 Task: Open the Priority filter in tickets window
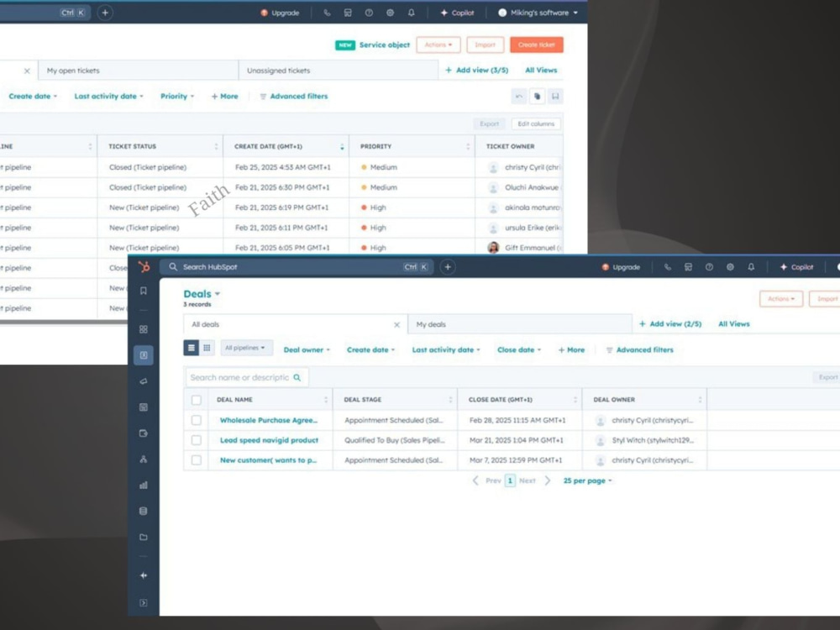pyautogui.click(x=177, y=97)
